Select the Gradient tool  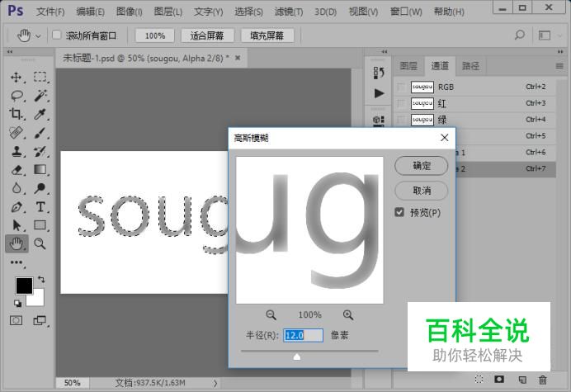click(40, 170)
